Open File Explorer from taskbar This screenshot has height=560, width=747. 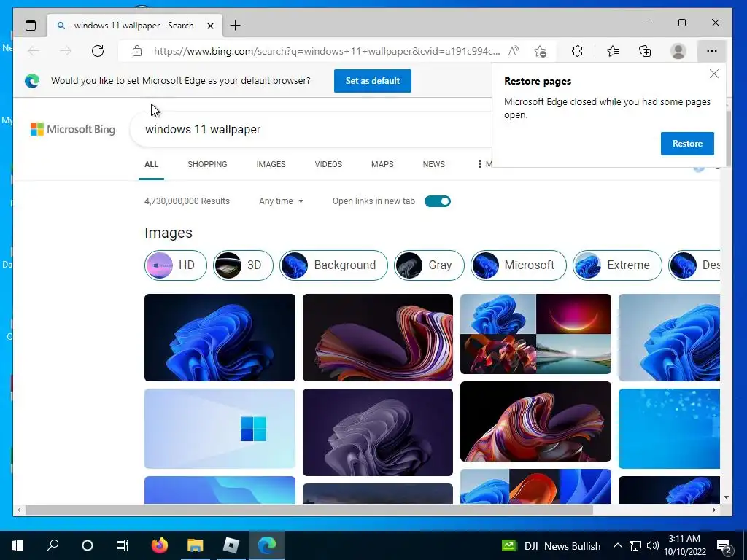pyautogui.click(x=195, y=545)
